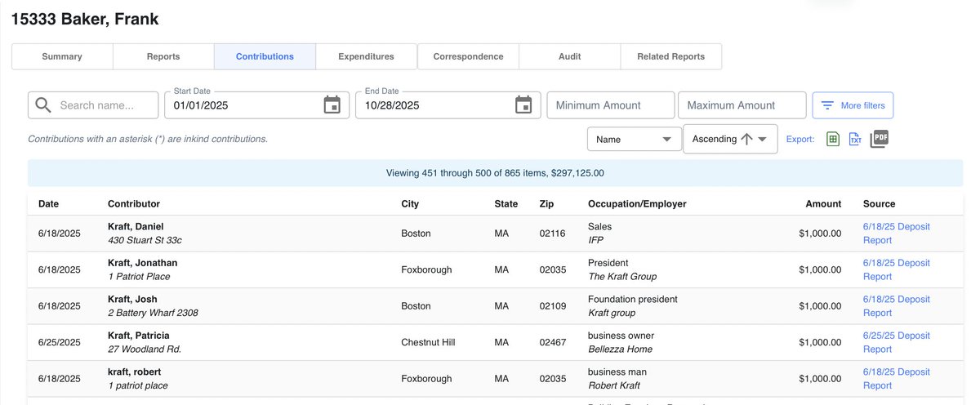Viewport: 980px width, 405px height.
Task: Select the Contributions tab
Action: [265, 56]
